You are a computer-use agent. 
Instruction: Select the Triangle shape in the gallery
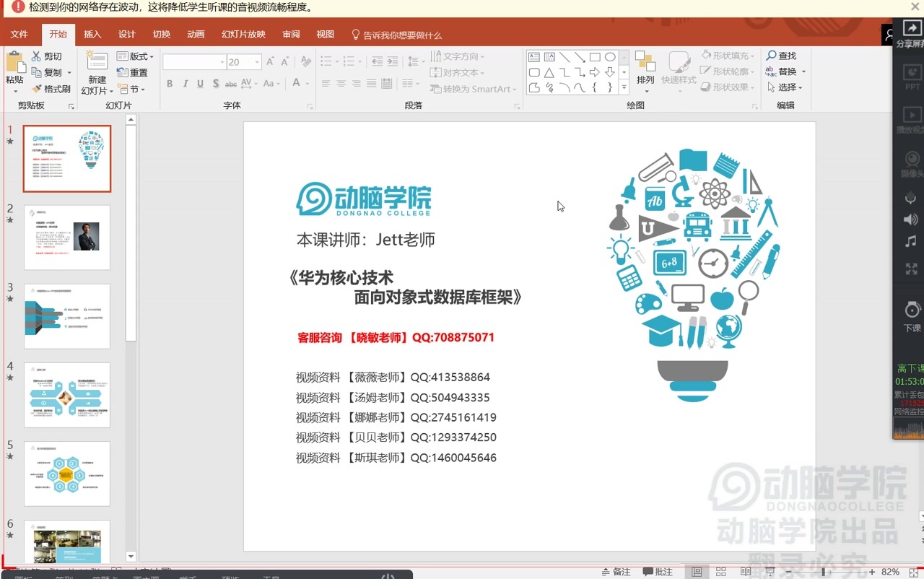click(x=549, y=72)
